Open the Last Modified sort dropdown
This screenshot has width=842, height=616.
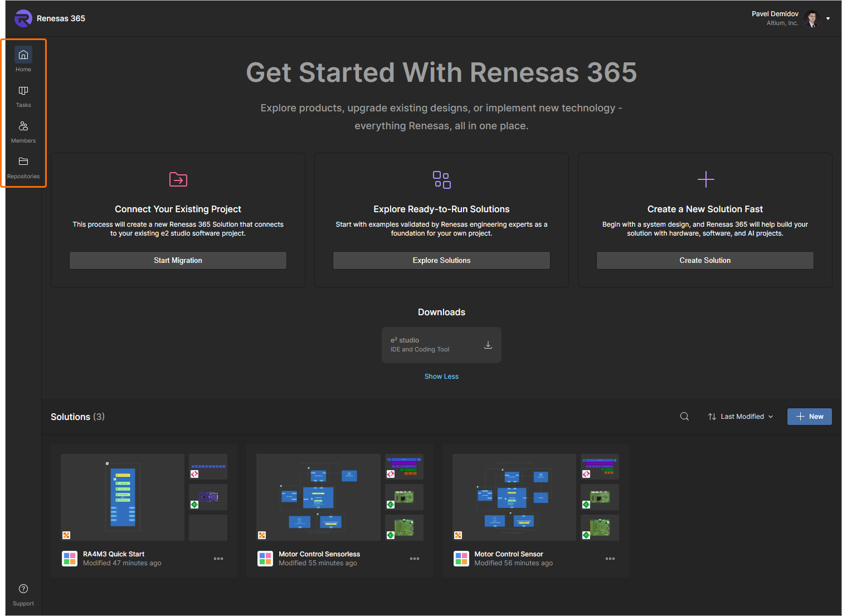741,417
